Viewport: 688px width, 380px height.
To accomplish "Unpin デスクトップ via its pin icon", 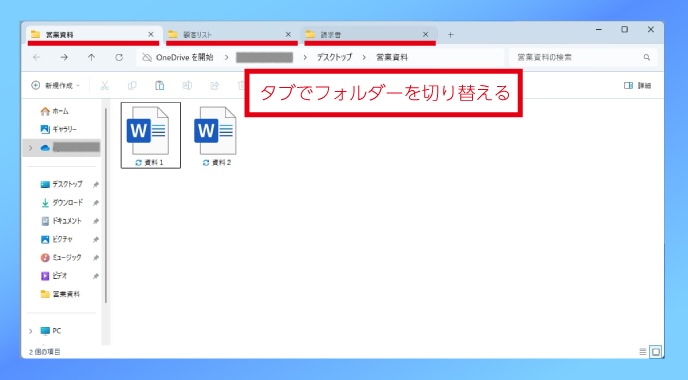I will (96, 185).
